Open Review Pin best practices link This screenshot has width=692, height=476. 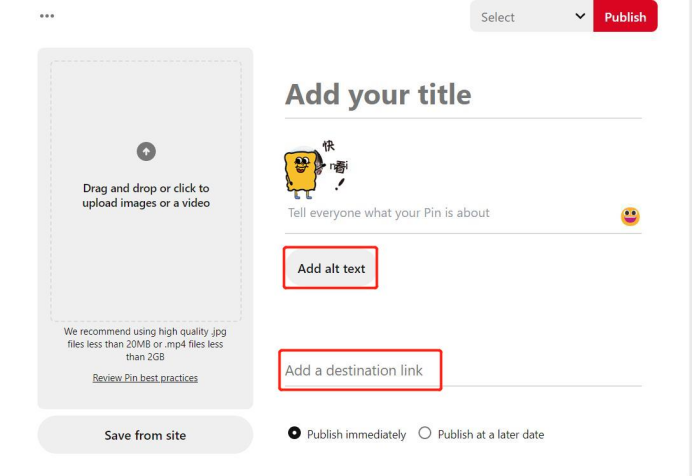pyautogui.click(x=145, y=378)
